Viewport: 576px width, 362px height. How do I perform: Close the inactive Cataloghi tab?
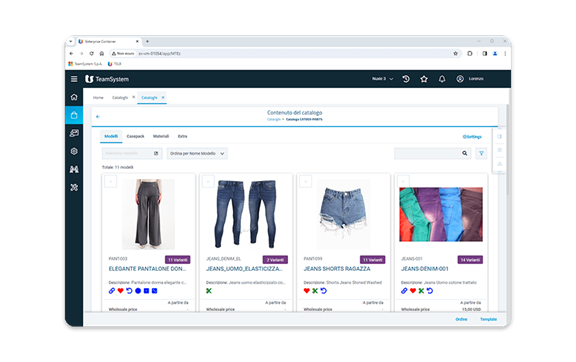click(134, 97)
